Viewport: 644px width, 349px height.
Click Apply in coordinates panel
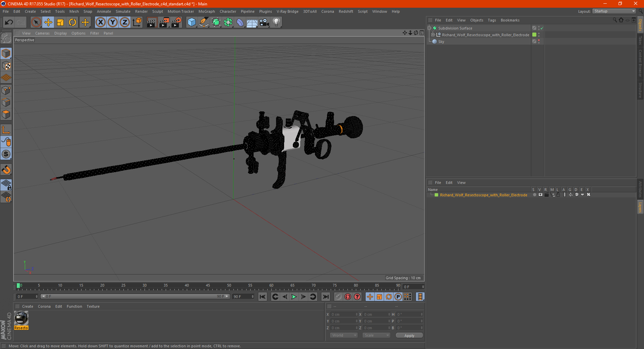point(409,336)
